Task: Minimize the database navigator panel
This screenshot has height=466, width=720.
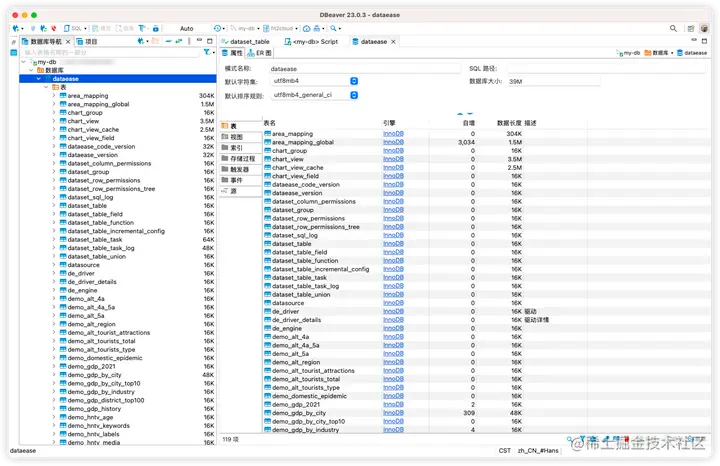Action: (199, 40)
